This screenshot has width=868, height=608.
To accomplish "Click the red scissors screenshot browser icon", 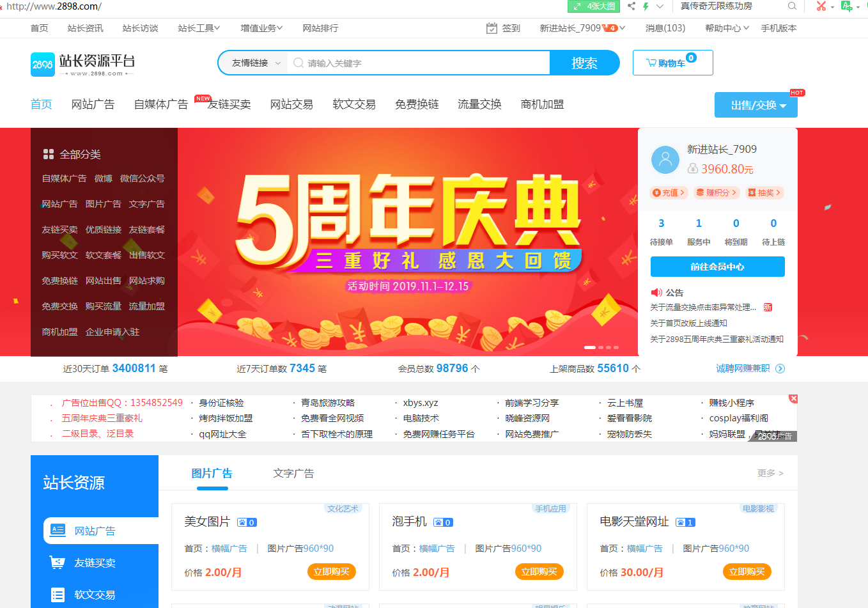I will pyautogui.click(x=821, y=6).
